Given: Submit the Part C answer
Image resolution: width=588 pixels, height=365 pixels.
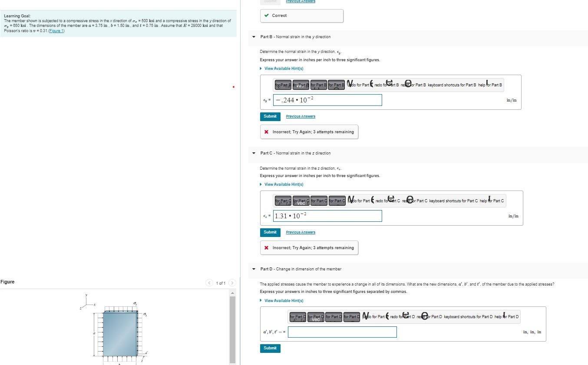Looking at the screenshot, I should click(270, 232).
